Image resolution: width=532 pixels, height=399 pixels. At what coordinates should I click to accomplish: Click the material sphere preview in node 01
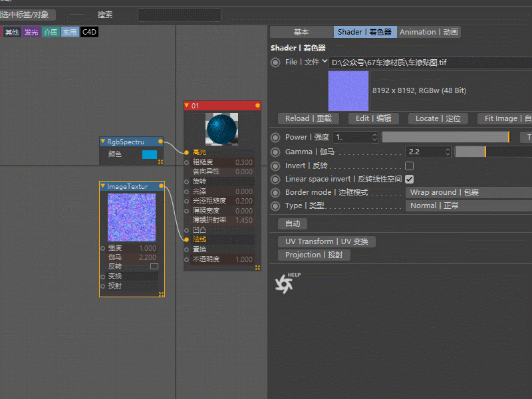coord(221,129)
